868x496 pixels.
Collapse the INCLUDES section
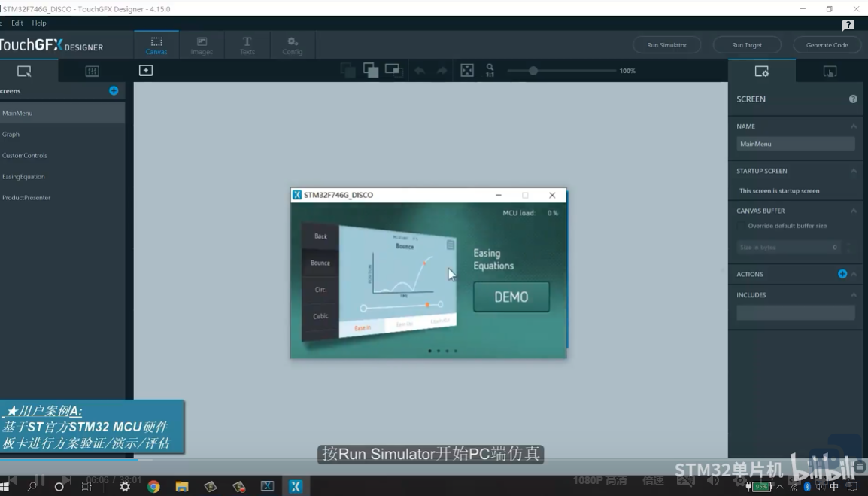(x=854, y=295)
